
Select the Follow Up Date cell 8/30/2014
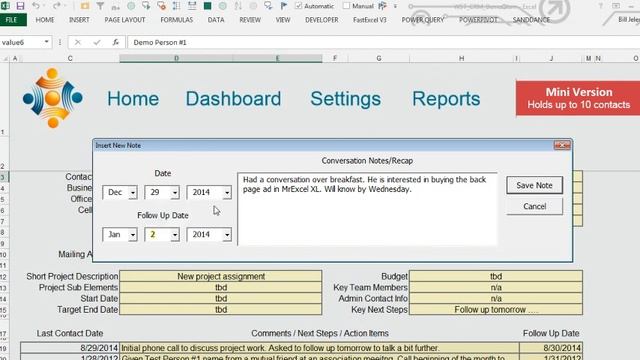[x=551, y=348]
